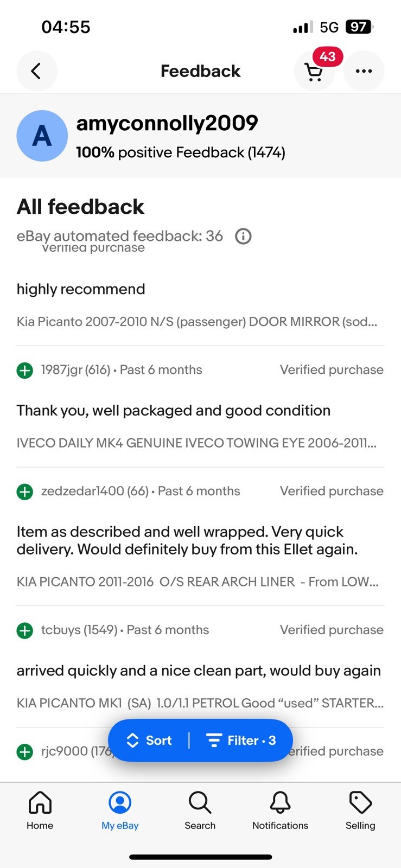The width and height of the screenshot is (401, 868).
Task: Open the three-dot more options menu
Action: [364, 71]
